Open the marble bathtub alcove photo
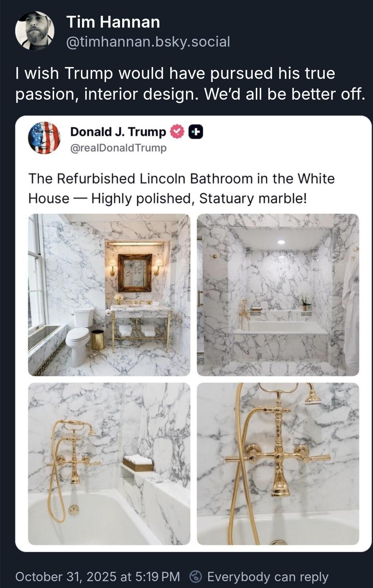This screenshot has height=588, width=373. (x=278, y=295)
